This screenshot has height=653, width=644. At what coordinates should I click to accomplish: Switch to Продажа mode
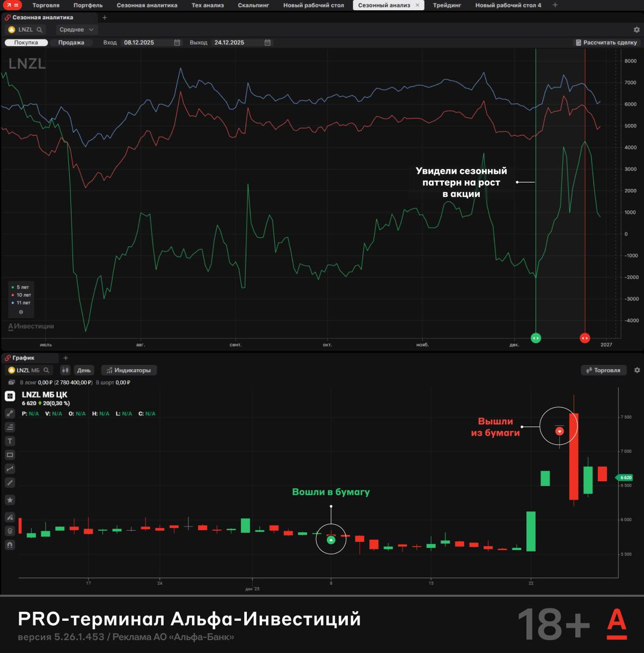71,42
